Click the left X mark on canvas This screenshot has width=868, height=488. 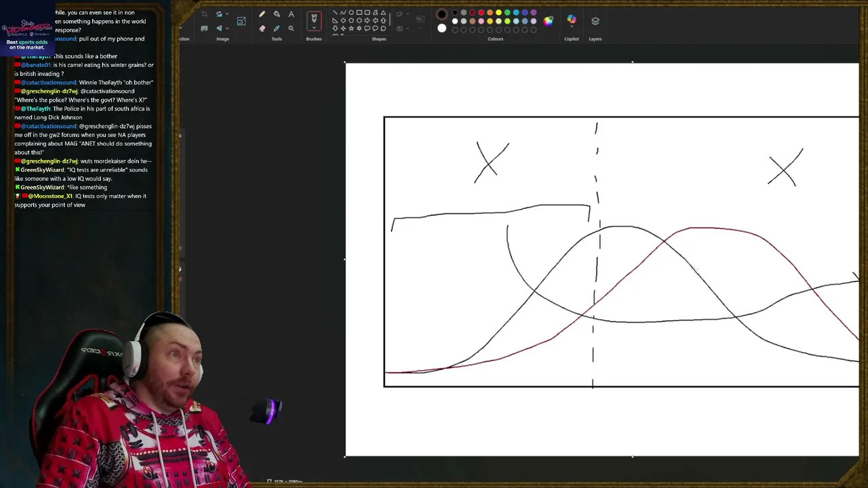tap(492, 162)
